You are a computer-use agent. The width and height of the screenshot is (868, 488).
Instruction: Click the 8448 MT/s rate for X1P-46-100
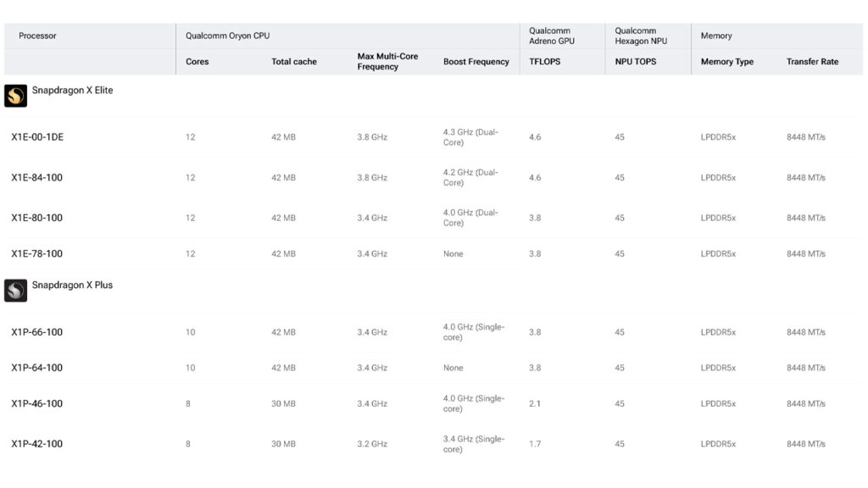pos(806,404)
